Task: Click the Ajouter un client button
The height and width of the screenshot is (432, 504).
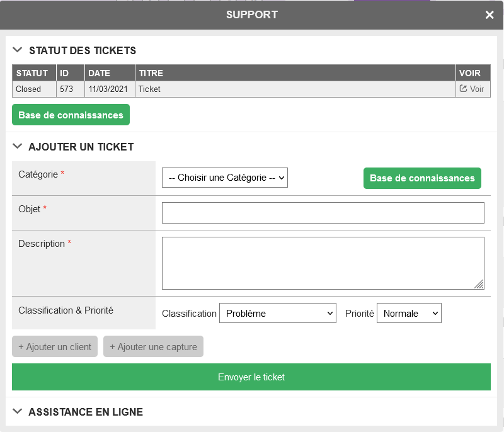Action: point(55,346)
